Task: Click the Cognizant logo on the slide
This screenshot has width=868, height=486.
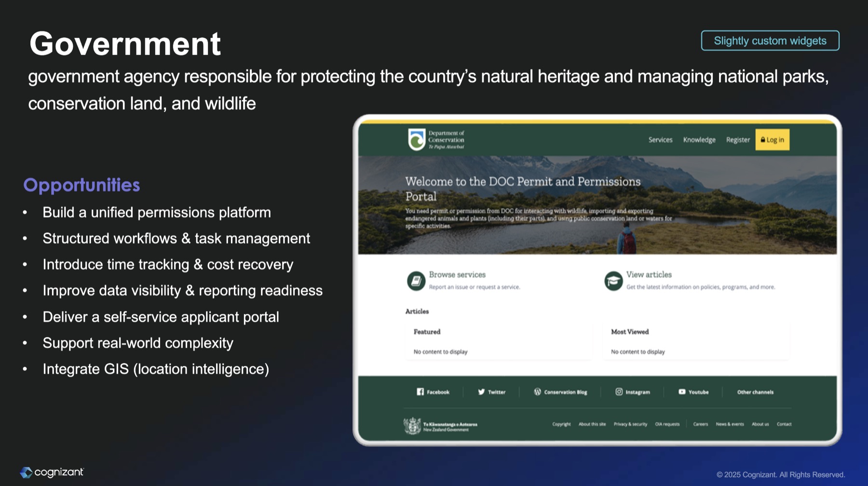Action: pyautogui.click(x=52, y=472)
